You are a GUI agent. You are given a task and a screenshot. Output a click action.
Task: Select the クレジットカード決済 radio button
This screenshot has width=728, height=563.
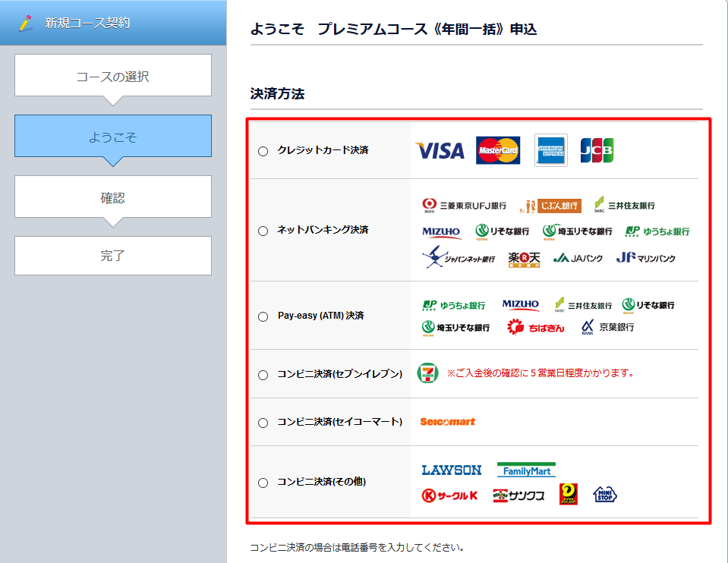[263, 150]
